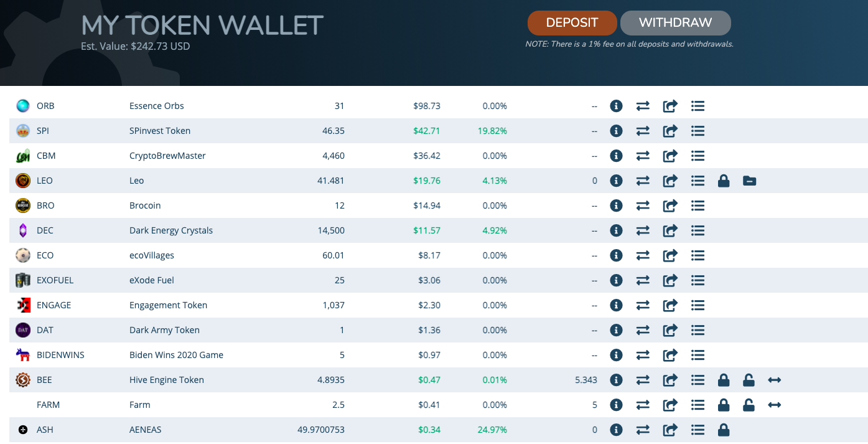Click the 'CBM' symbol text
The height and width of the screenshot is (444, 868).
46,156
